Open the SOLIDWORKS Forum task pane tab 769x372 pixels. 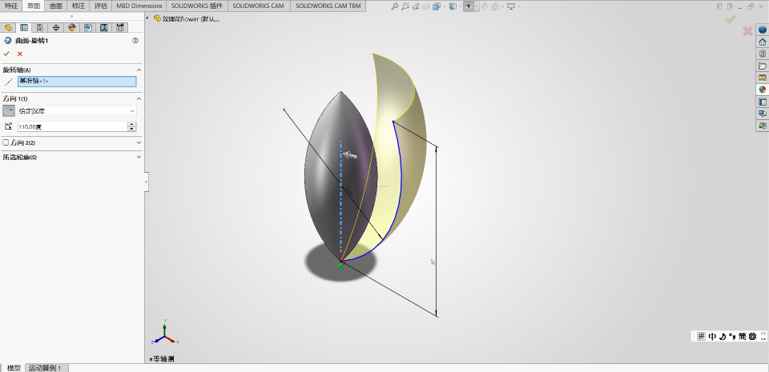coord(762,113)
